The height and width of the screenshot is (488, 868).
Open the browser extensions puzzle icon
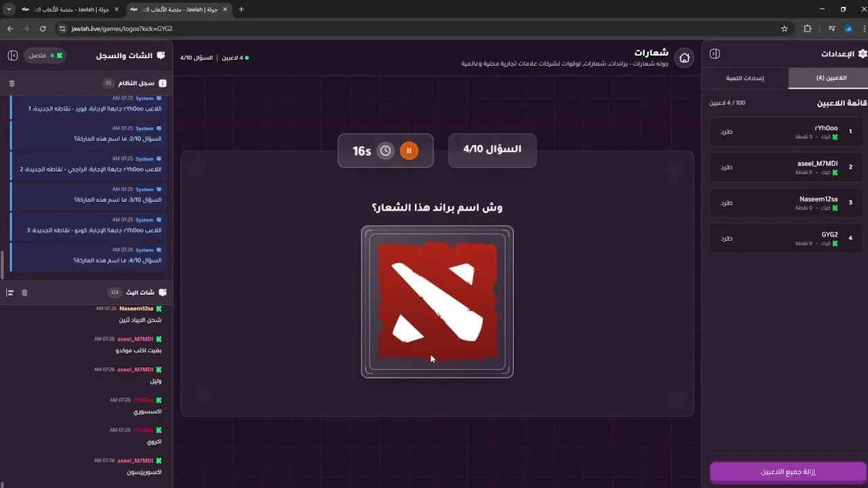tap(807, 28)
